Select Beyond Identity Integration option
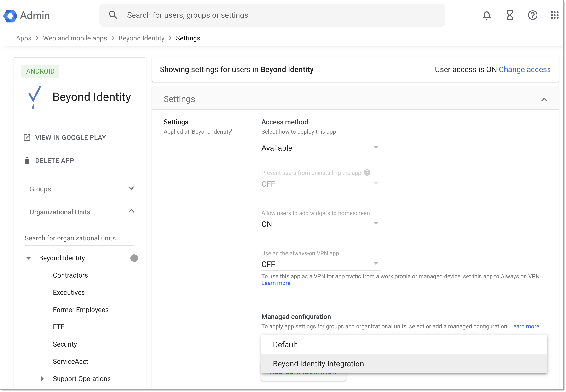The width and height of the screenshot is (566, 392). coord(318,364)
